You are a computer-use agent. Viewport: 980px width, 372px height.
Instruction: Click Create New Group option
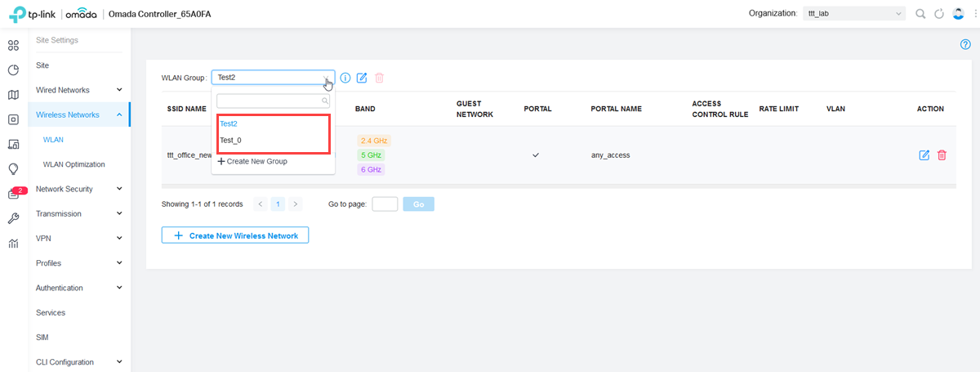[252, 162]
